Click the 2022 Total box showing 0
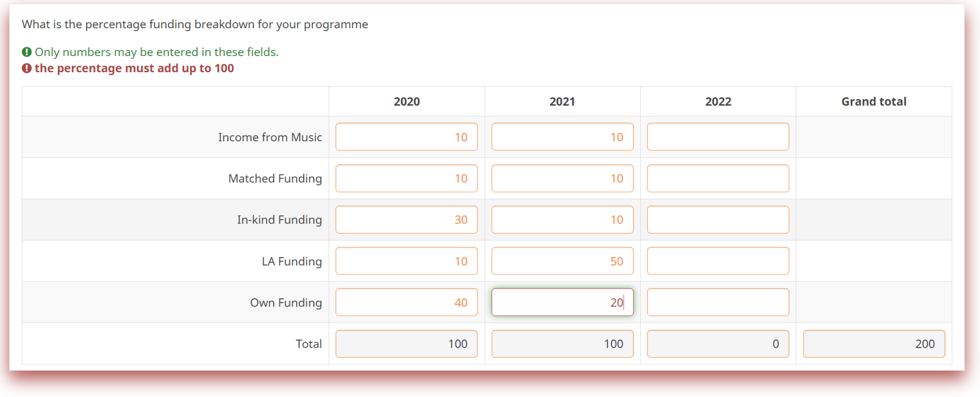 (x=718, y=343)
